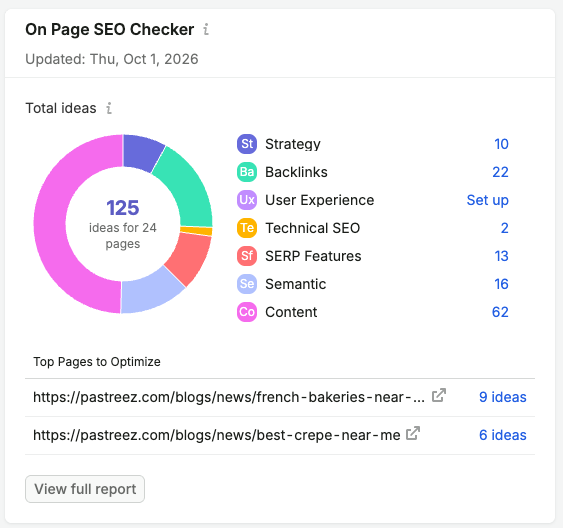Click the 125 total ideas number

click(123, 208)
